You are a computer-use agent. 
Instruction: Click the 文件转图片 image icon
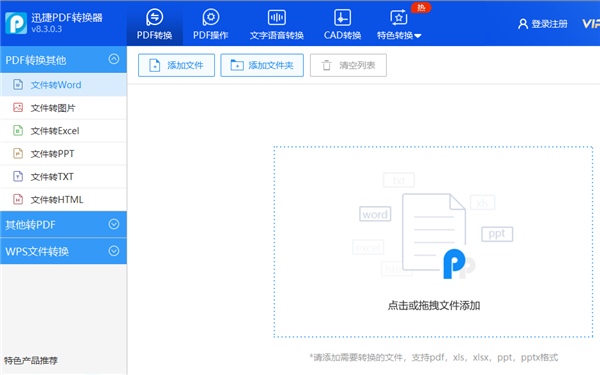(18, 108)
